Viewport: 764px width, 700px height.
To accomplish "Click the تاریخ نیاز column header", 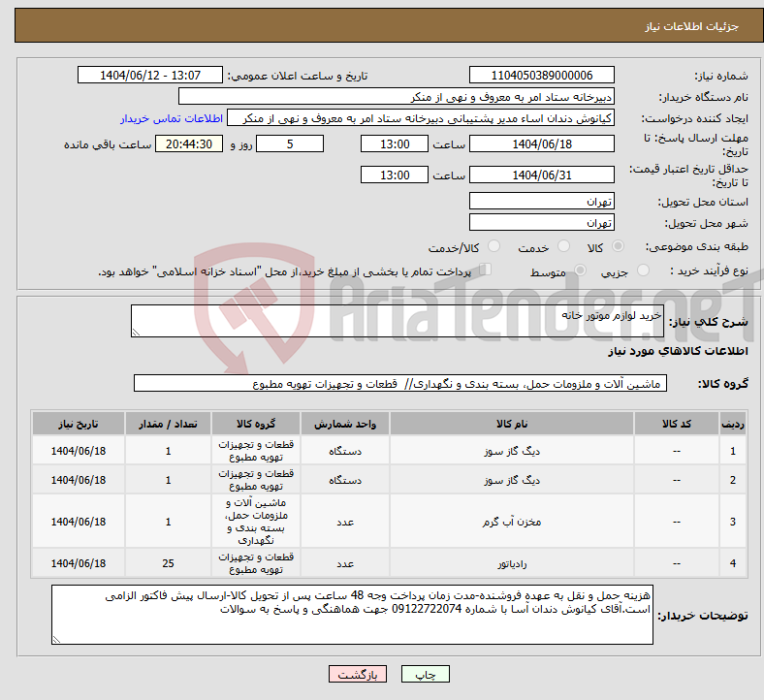I will (x=79, y=424).
